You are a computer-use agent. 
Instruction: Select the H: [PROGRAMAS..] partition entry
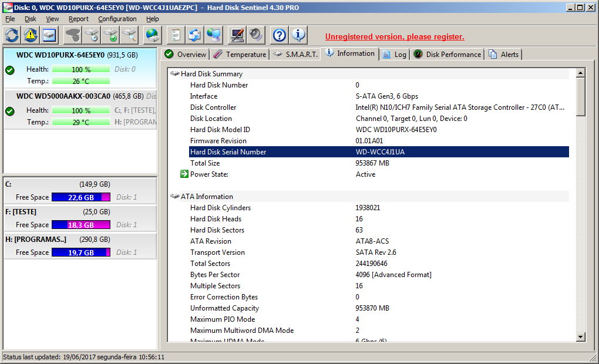[80, 246]
